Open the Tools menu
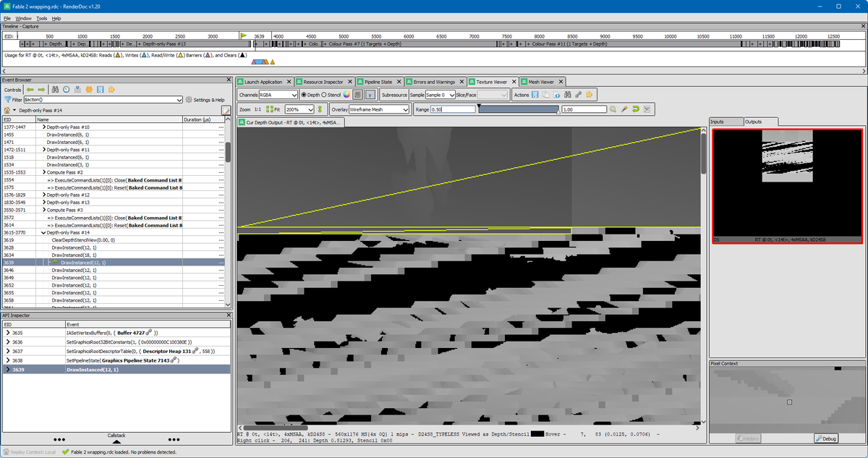The width and height of the screenshot is (868, 458). click(42, 17)
